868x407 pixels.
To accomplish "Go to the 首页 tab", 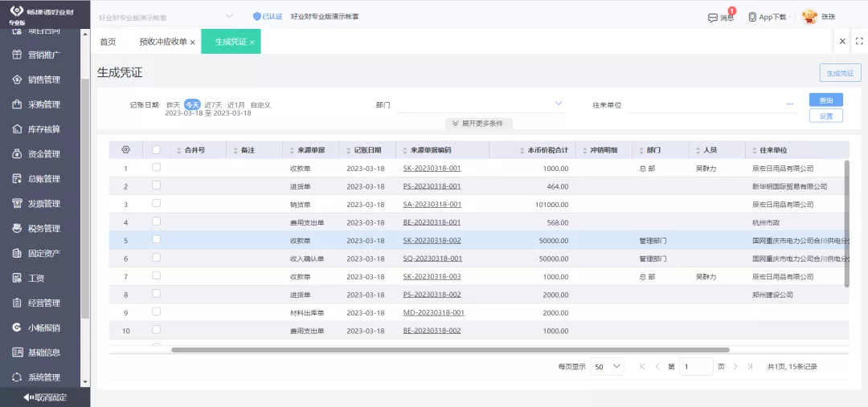I will pos(108,42).
